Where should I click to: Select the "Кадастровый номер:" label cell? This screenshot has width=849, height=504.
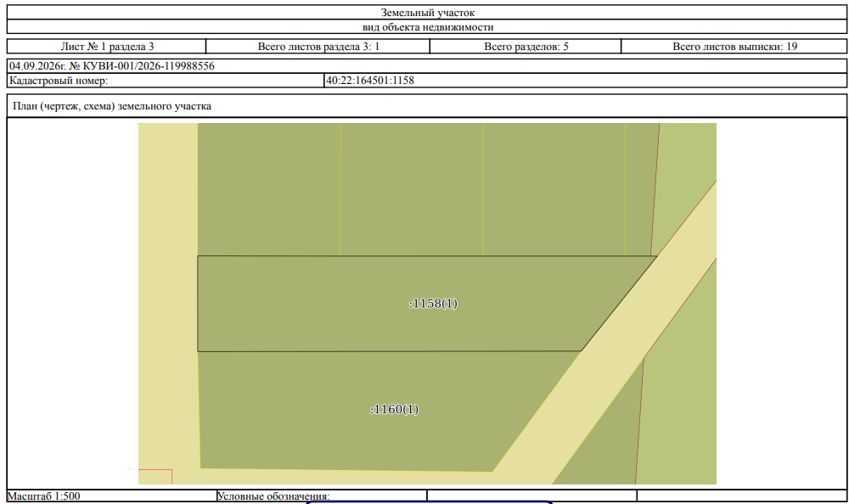coord(166,81)
